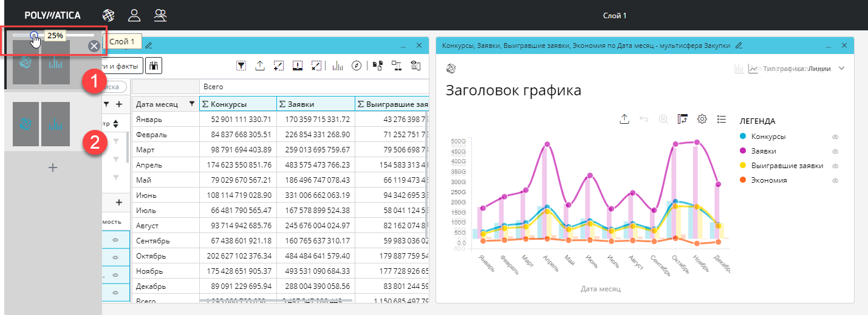Click the layer zoom slider handle
Image resolution: width=868 pixels, height=315 pixels.
point(34,36)
